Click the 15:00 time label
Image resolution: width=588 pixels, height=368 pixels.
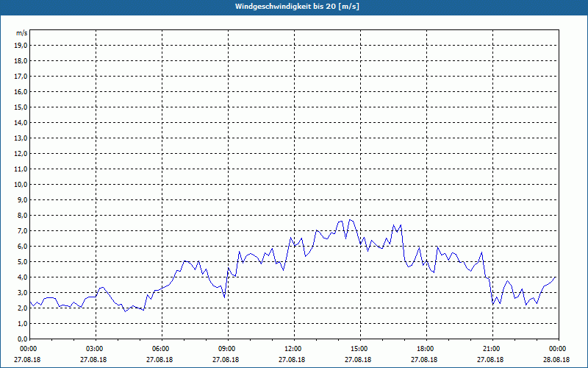coord(360,349)
